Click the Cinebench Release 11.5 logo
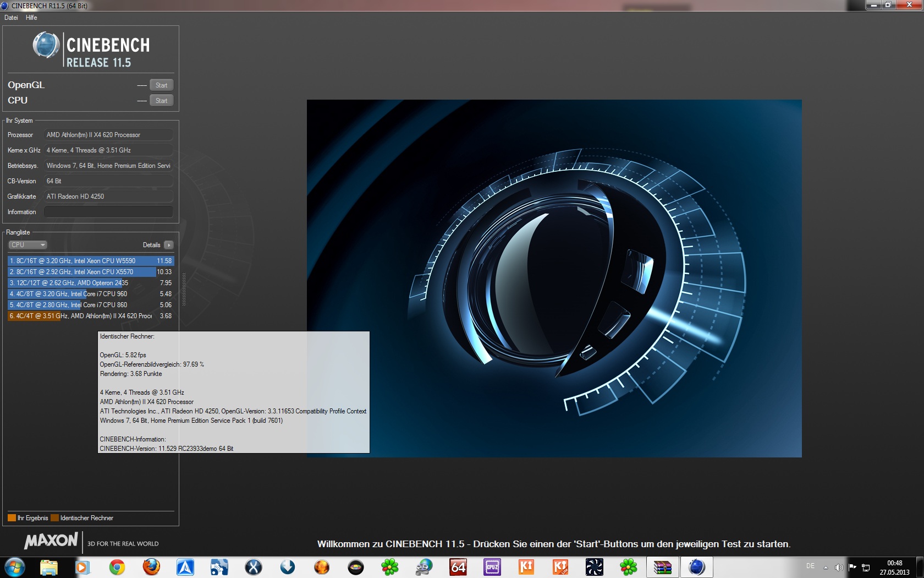924x578 pixels. 91,50
